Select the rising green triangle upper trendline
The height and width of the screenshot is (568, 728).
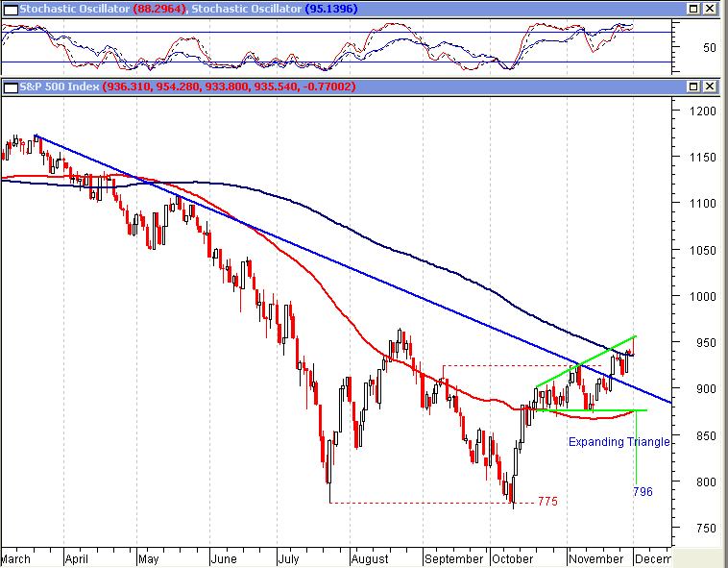(x=586, y=361)
